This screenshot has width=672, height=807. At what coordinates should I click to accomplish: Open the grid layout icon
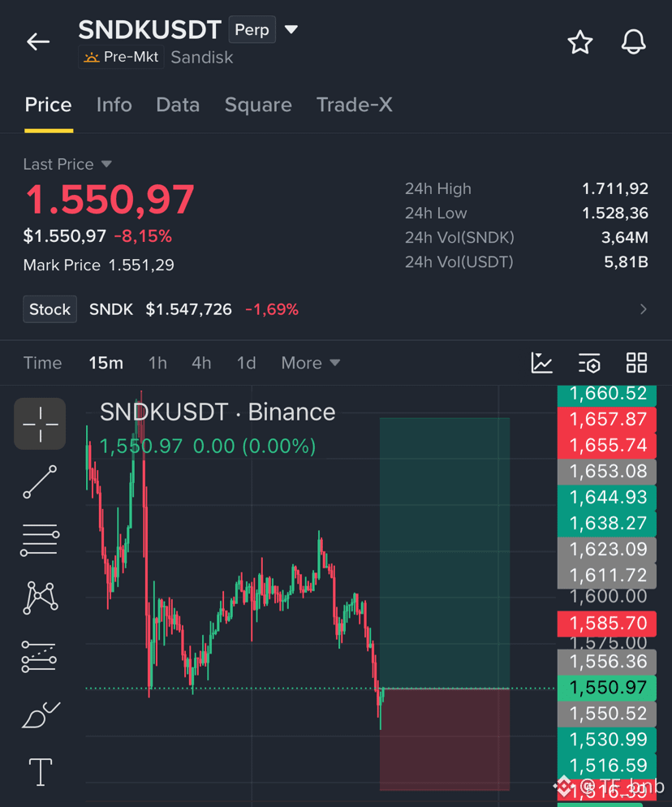(x=636, y=363)
